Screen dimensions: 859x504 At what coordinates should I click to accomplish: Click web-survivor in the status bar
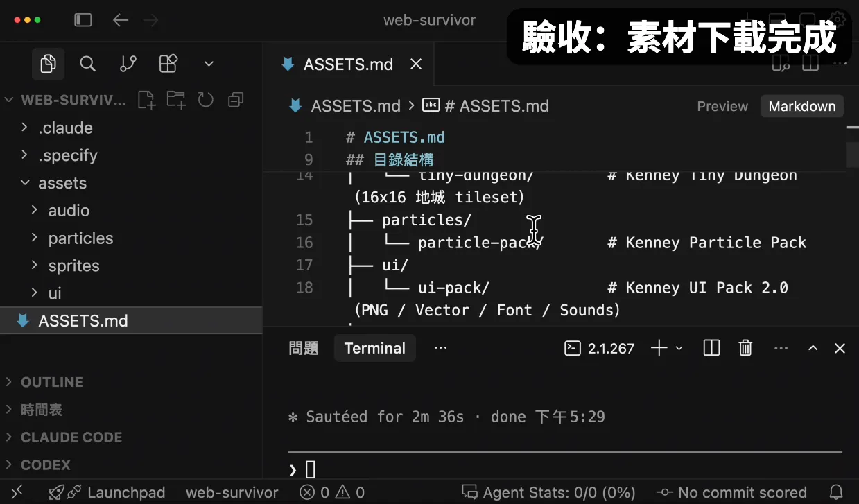click(x=232, y=492)
